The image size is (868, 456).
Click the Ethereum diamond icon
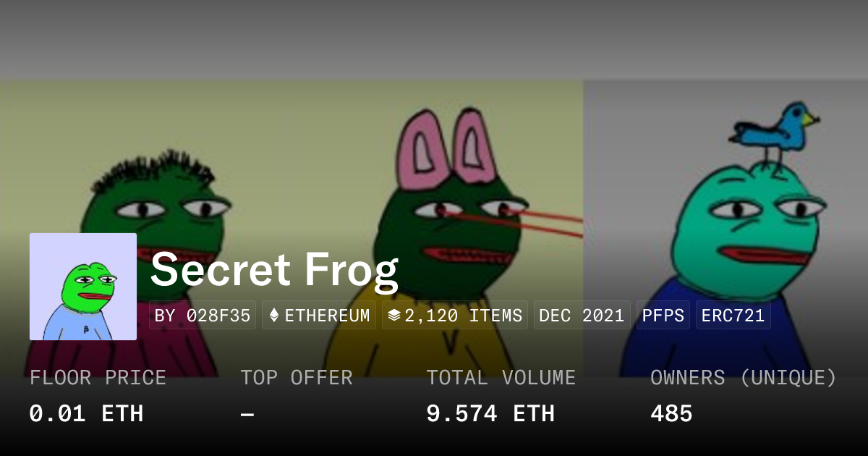tap(274, 316)
